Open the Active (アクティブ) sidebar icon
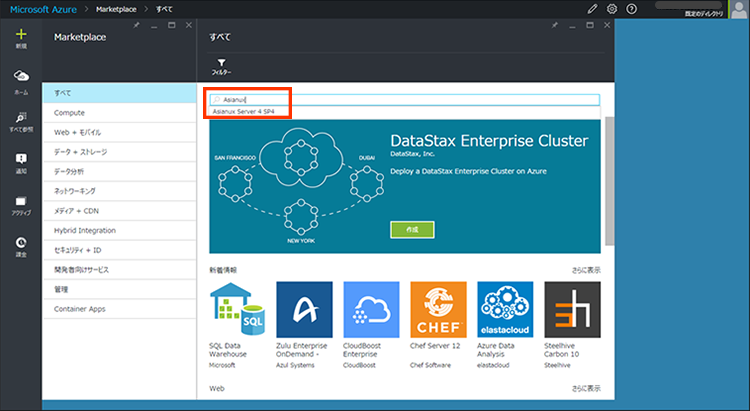Viewport: 750px width, 411px height. click(21, 203)
